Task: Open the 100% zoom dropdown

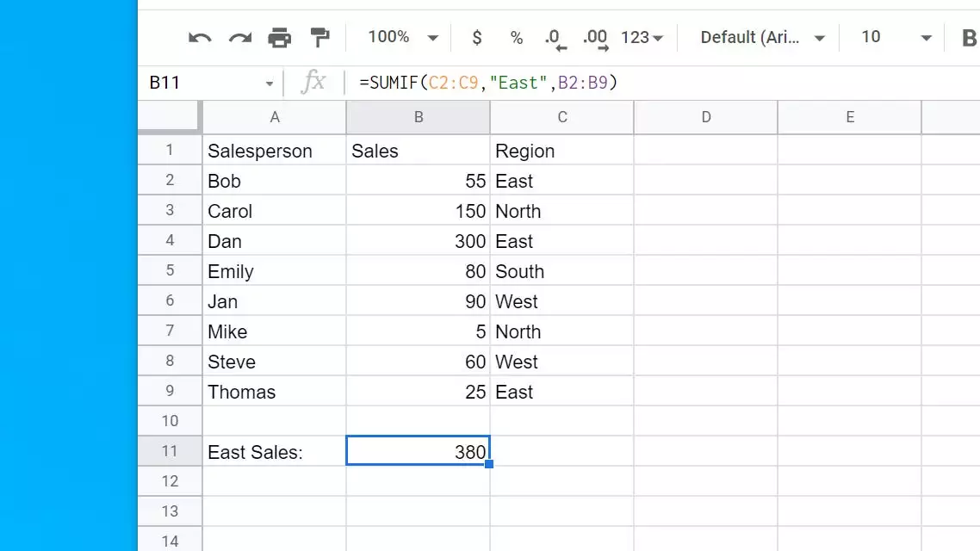Action: (x=403, y=38)
